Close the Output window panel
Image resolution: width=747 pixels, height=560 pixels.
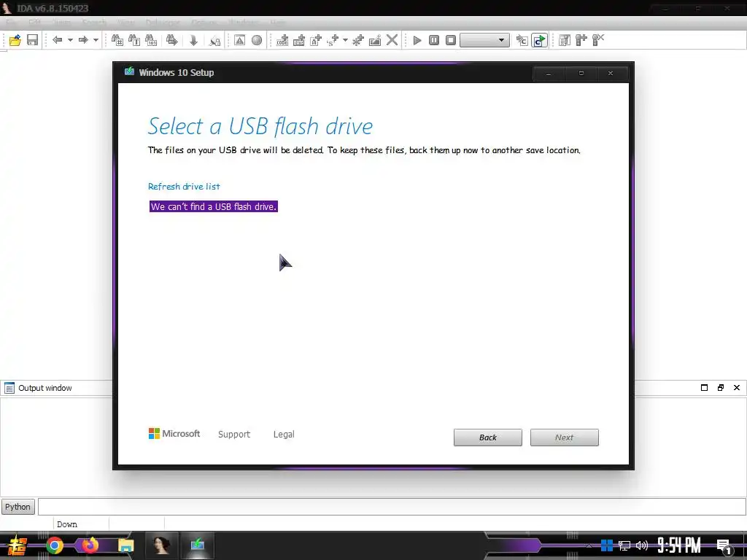coord(737,388)
